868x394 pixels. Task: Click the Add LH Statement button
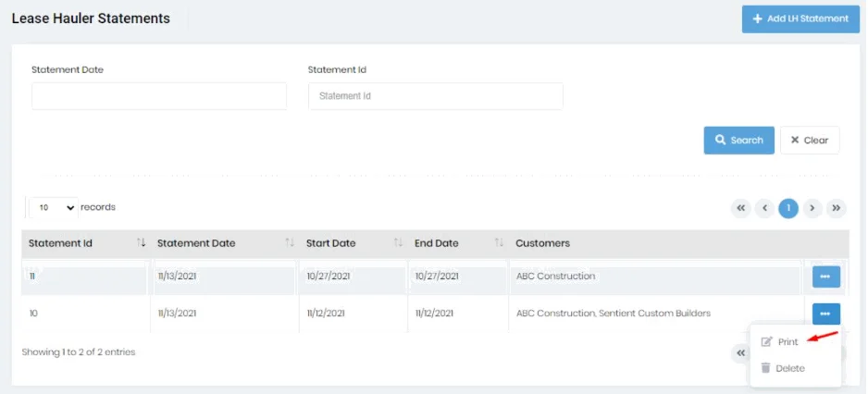(800, 18)
